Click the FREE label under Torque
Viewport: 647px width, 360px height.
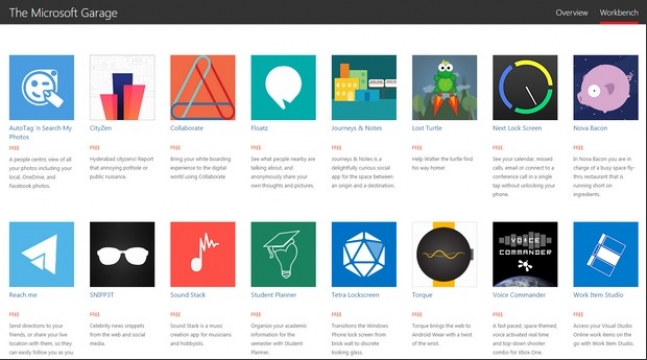(417, 314)
